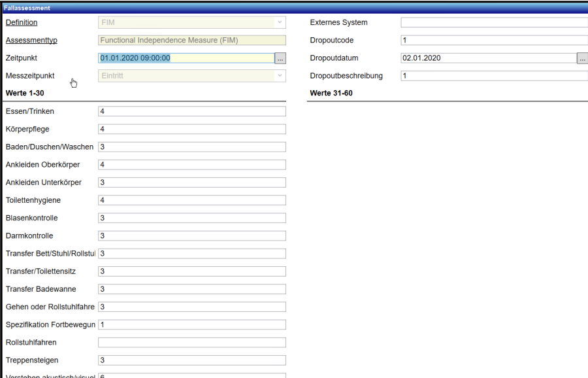This screenshot has width=588, height=378.
Task: Open the Dropoutdatum date picker button
Action: 582,58
